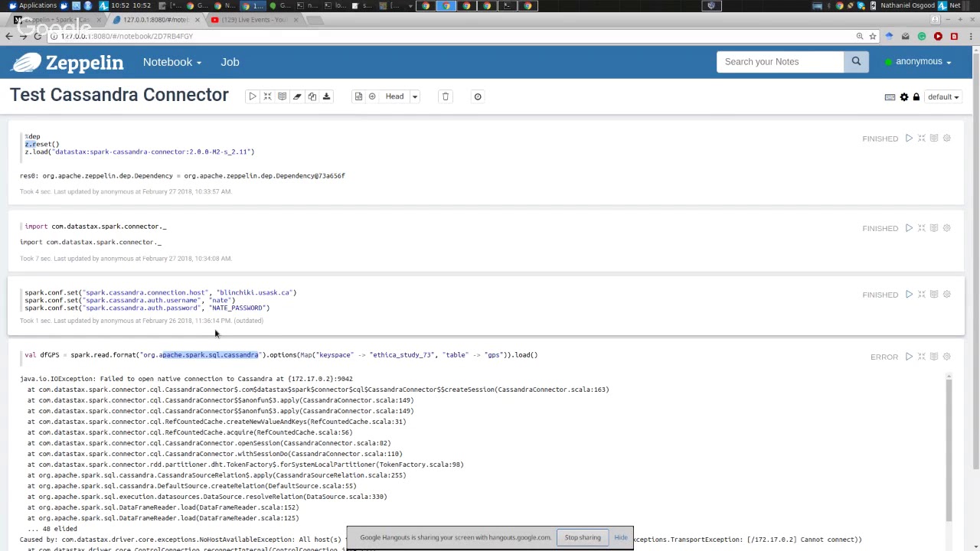The width and height of the screenshot is (980, 551).
Task: Go to the Job page
Action: pyautogui.click(x=230, y=62)
